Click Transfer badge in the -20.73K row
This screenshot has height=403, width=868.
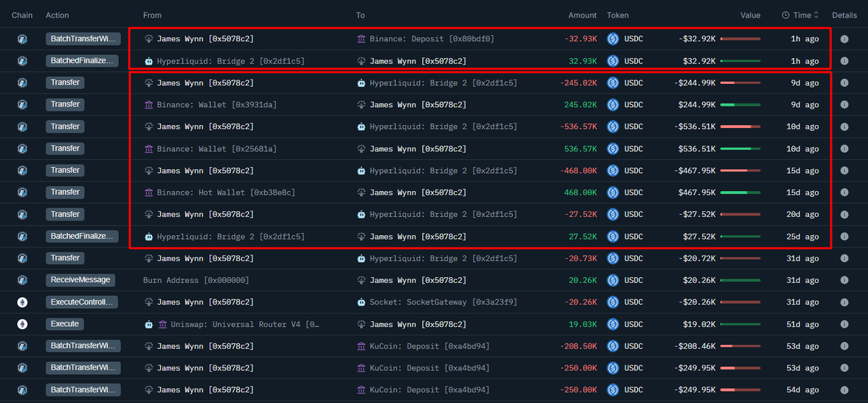pyautogui.click(x=64, y=258)
